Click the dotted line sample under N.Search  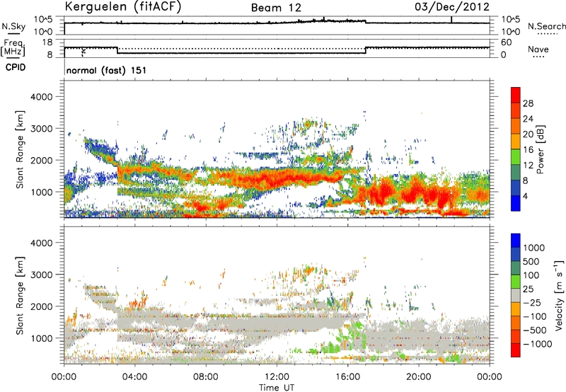pos(547,34)
